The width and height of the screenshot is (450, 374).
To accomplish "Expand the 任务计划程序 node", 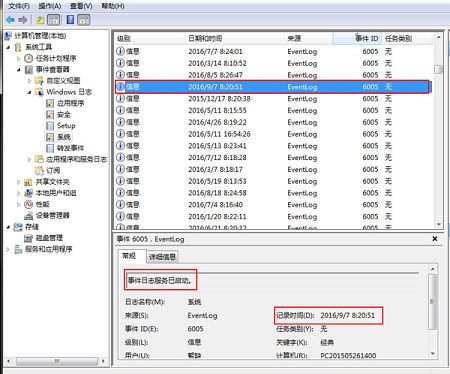I will pos(19,59).
